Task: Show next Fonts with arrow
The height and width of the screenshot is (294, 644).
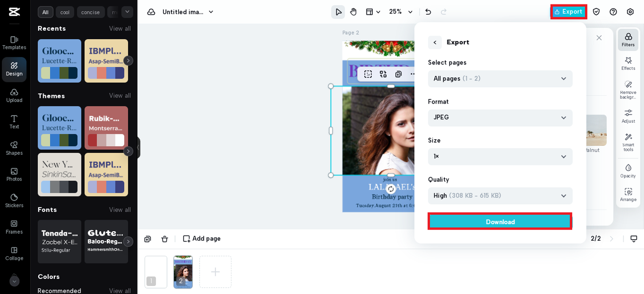Action: 128,241
